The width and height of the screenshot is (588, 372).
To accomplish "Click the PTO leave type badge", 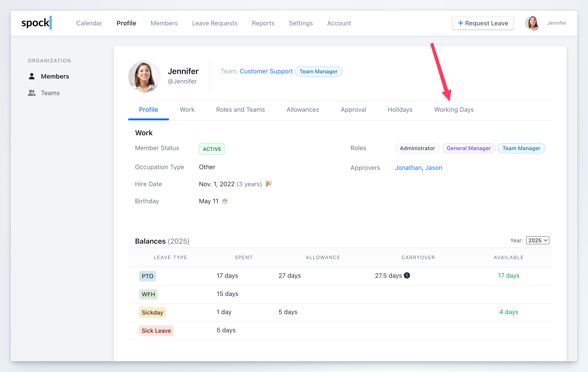I will tap(147, 276).
